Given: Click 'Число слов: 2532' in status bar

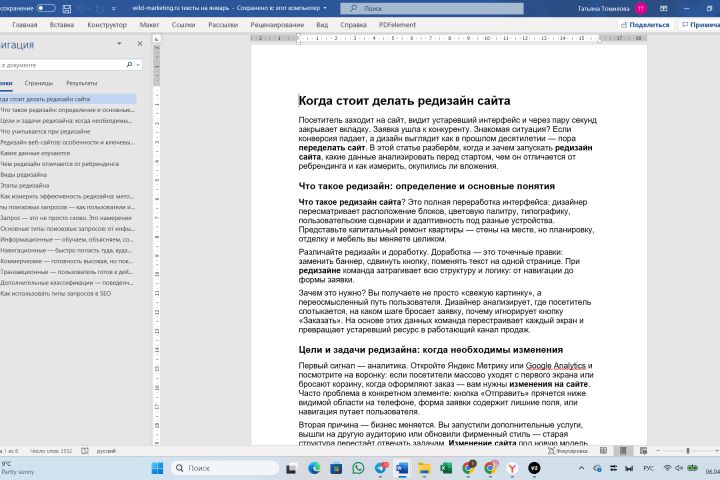Looking at the screenshot, I should tap(51, 451).
